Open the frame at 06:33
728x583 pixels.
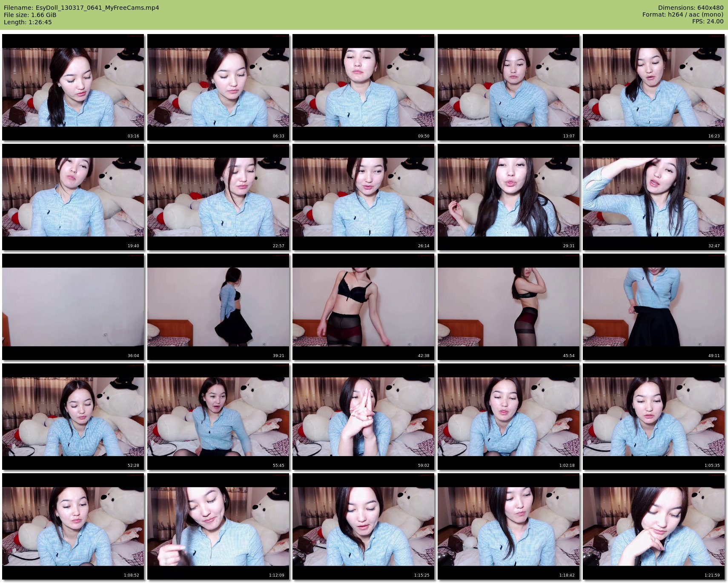pos(218,87)
